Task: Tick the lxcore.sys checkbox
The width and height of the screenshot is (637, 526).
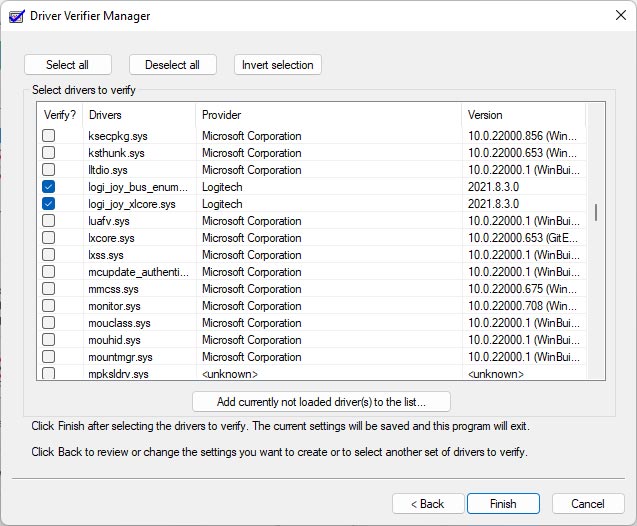Action: point(48,238)
